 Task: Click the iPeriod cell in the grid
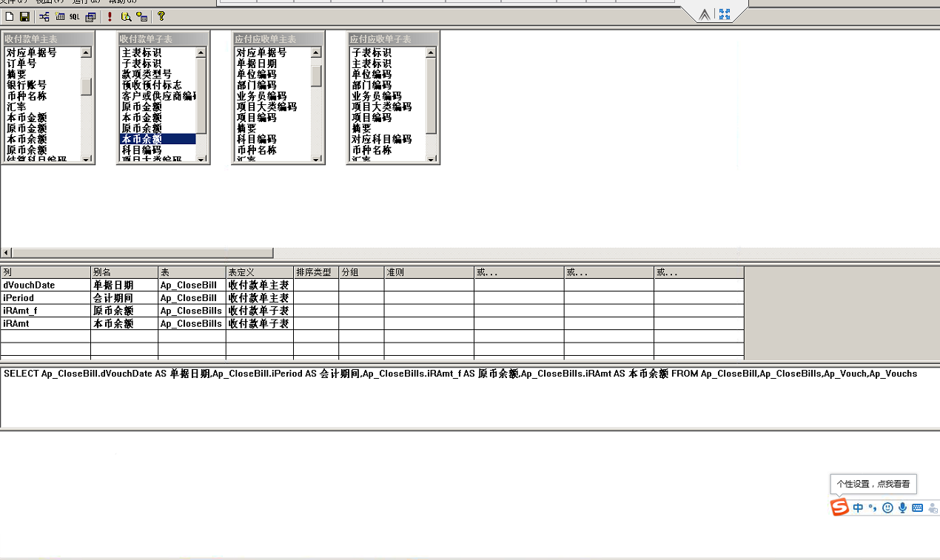pyautogui.click(x=45, y=298)
